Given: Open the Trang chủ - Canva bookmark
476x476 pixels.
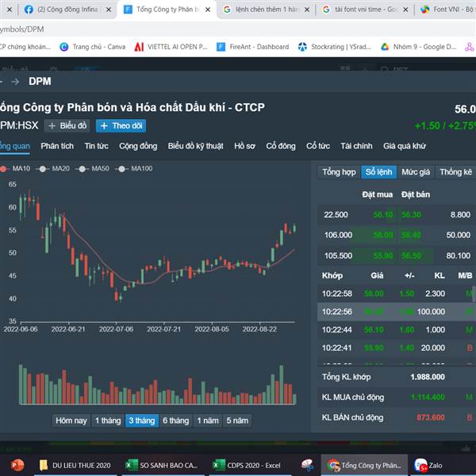Looking at the screenshot, I should tap(93, 47).
